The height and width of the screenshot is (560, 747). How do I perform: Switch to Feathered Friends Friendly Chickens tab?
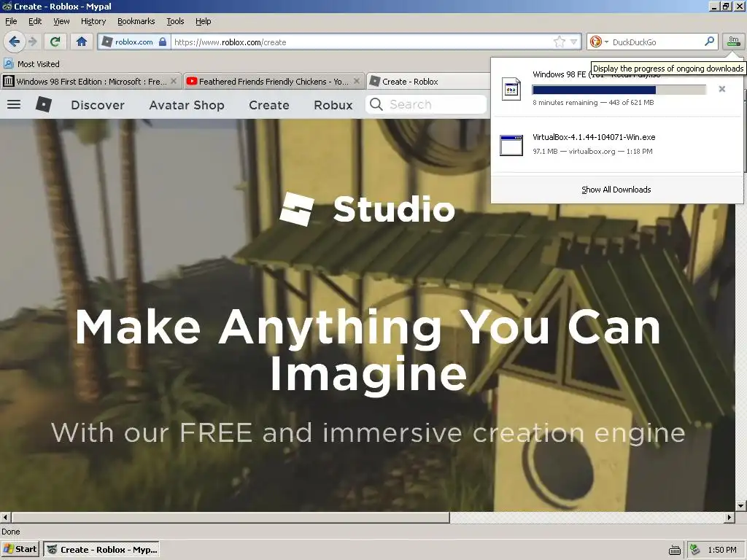click(x=273, y=82)
